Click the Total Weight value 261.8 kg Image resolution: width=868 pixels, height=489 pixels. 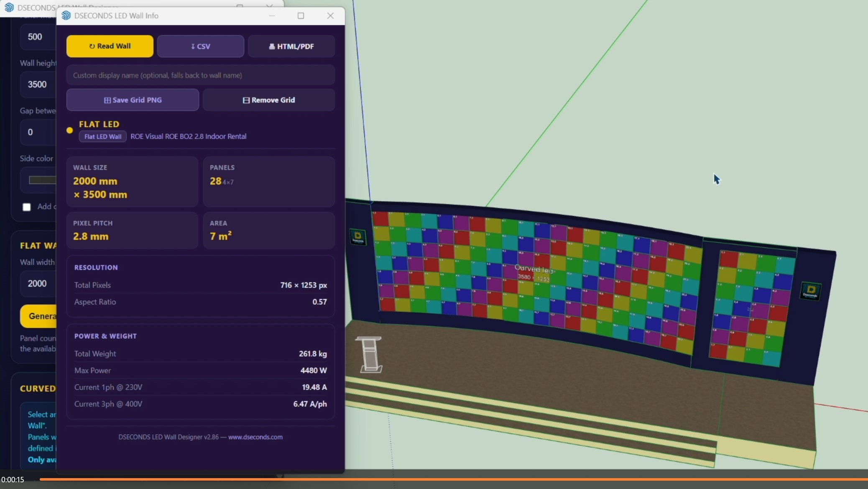click(x=313, y=354)
